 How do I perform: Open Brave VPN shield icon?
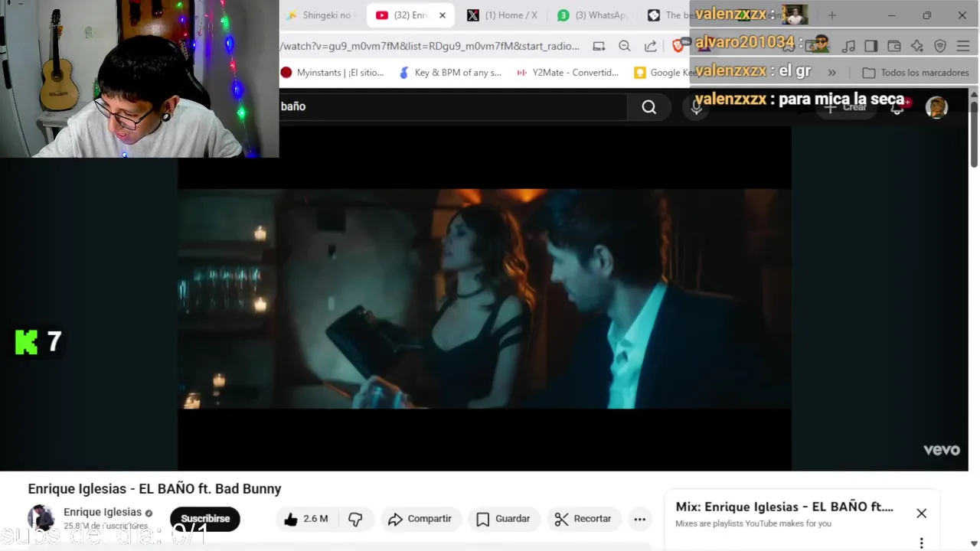click(x=940, y=46)
